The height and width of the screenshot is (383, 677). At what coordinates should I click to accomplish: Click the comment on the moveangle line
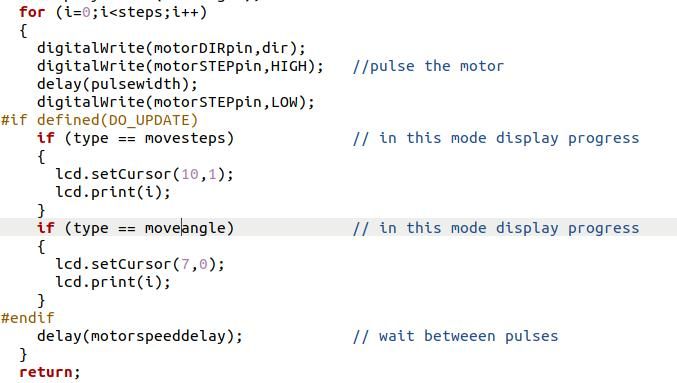(x=496, y=228)
